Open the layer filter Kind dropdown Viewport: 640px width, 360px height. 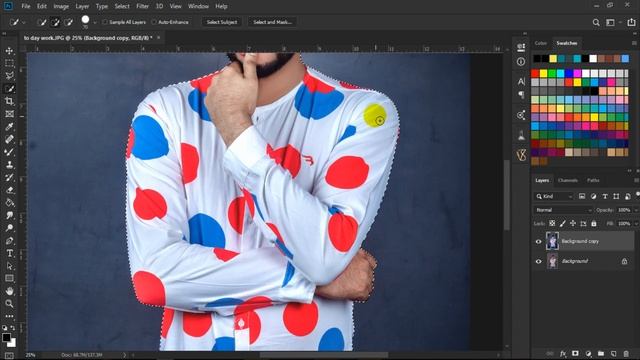point(554,196)
